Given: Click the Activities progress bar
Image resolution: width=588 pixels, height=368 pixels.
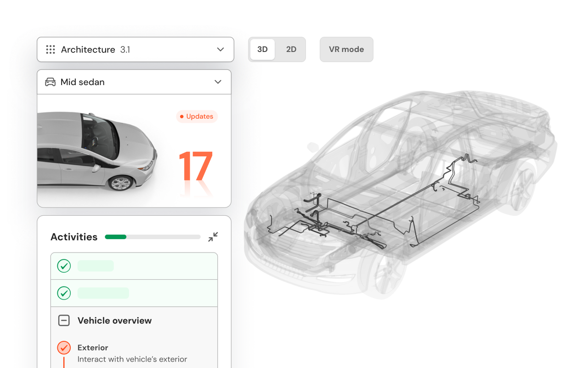Looking at the screenshot, I should pos(153,237).
